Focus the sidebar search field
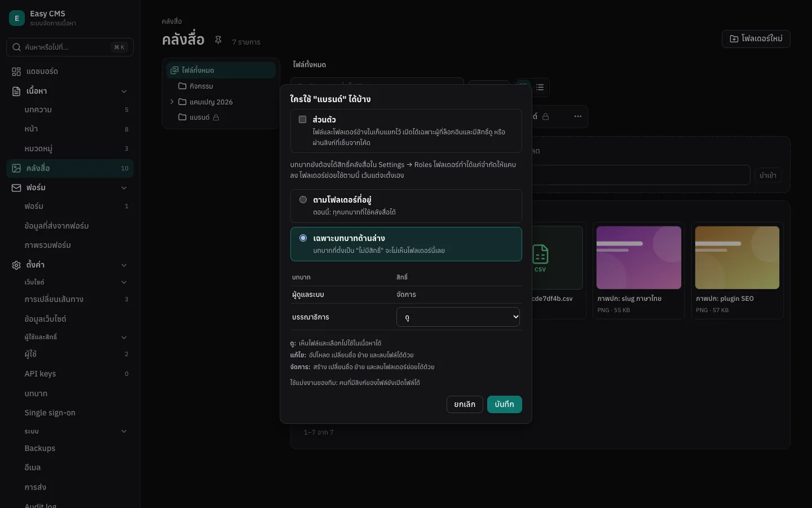 70,47
